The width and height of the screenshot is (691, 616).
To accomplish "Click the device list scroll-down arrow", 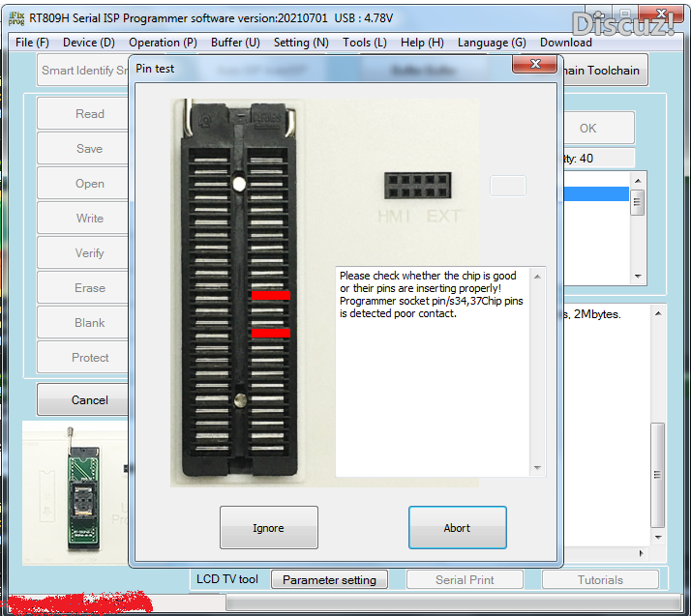I will point(638,276).
